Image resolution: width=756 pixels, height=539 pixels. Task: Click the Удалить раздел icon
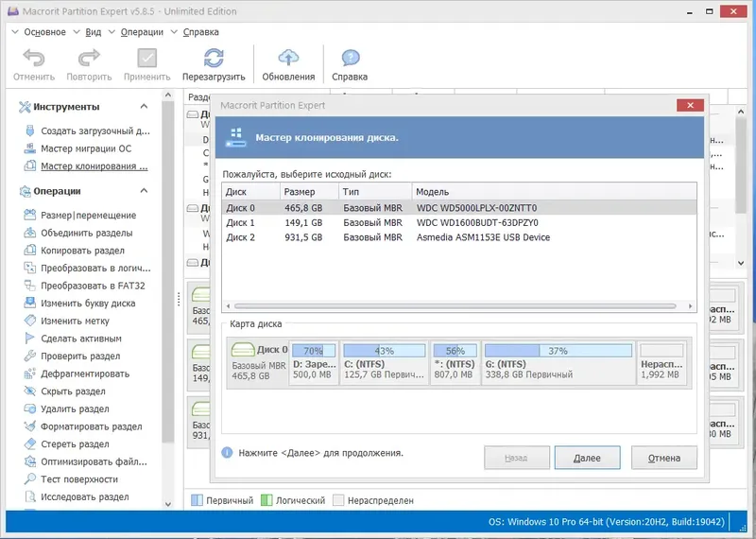[30, 409]
